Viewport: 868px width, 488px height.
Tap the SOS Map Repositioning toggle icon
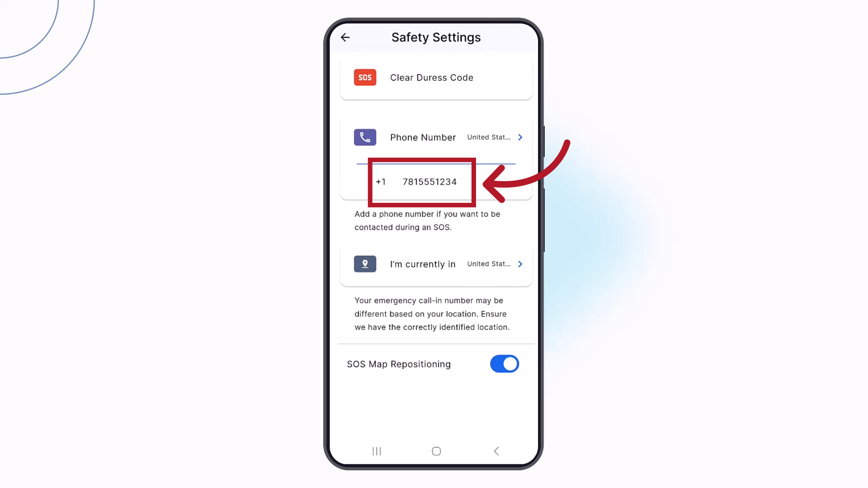coord(505,364)
